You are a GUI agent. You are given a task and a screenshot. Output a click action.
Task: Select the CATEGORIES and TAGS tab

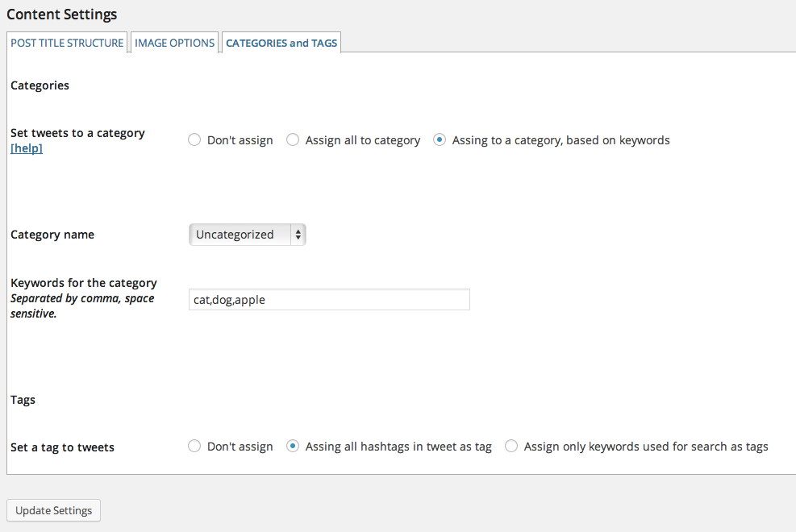(x=281, y=43)
